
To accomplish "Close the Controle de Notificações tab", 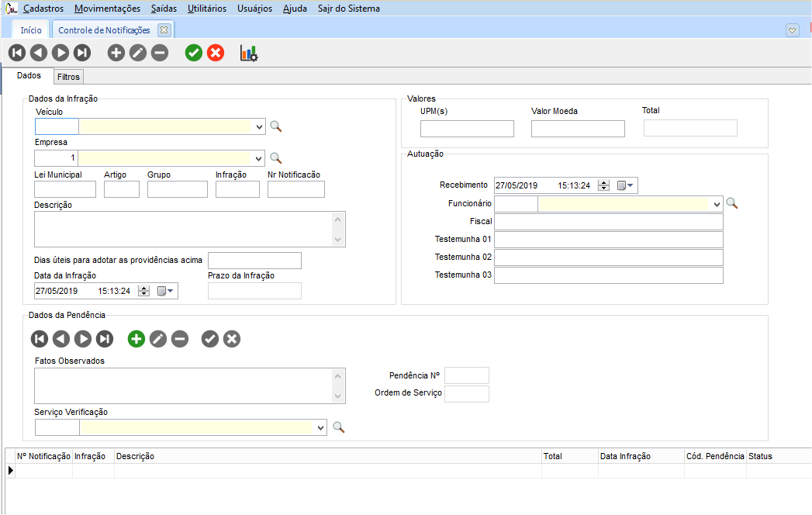I will [164, 29].
